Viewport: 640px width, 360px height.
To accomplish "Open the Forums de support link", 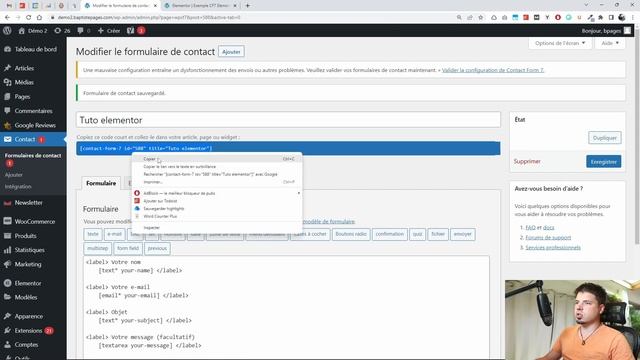I will coord(548,238).
